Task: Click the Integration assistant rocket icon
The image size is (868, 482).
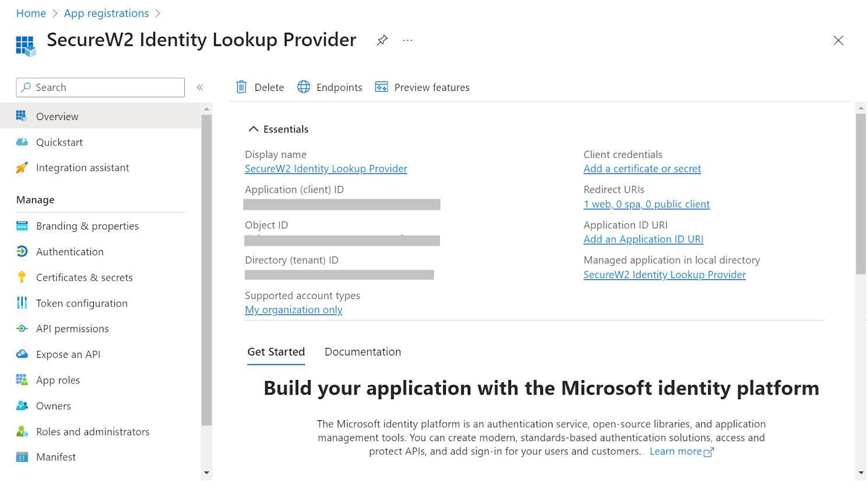Action: pos(22,168)
